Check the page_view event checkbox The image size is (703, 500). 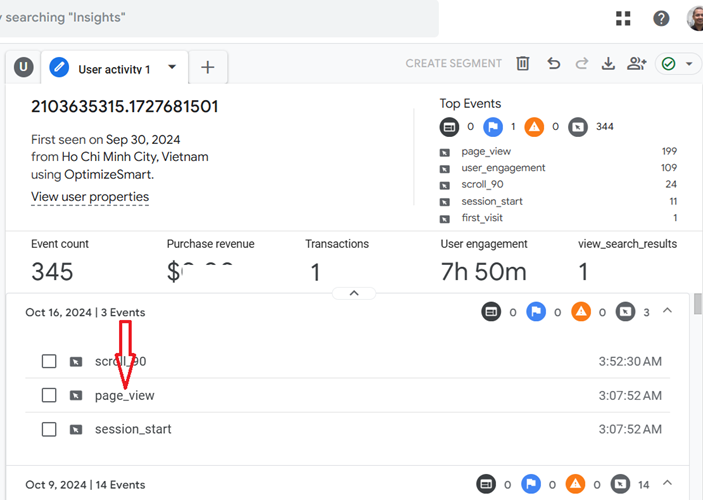tap(49, 395)
